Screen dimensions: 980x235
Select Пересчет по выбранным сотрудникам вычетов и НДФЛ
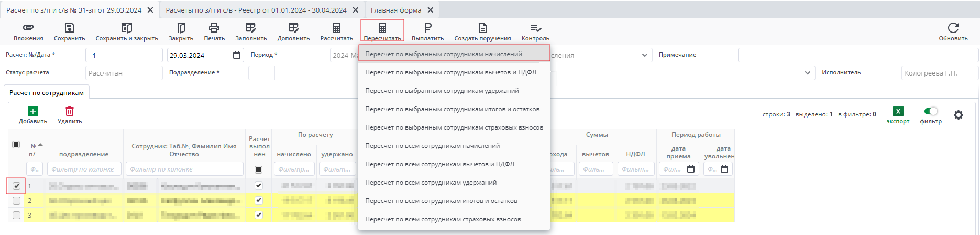click(x=454, y=72)
